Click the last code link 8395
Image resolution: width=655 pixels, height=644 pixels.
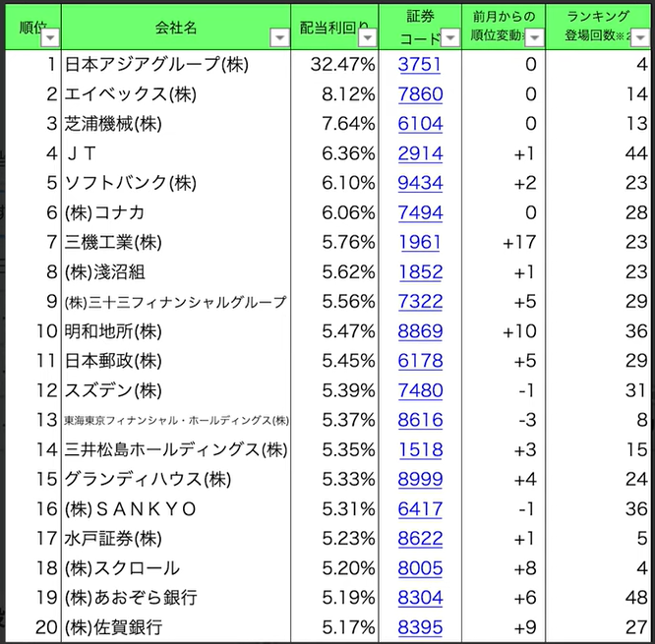[420, 626]
